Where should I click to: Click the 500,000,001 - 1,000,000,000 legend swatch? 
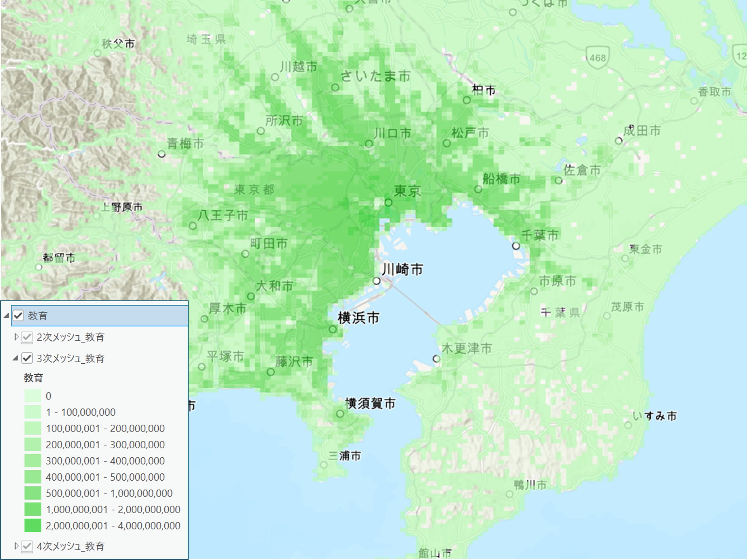click(x=33, y=493)
